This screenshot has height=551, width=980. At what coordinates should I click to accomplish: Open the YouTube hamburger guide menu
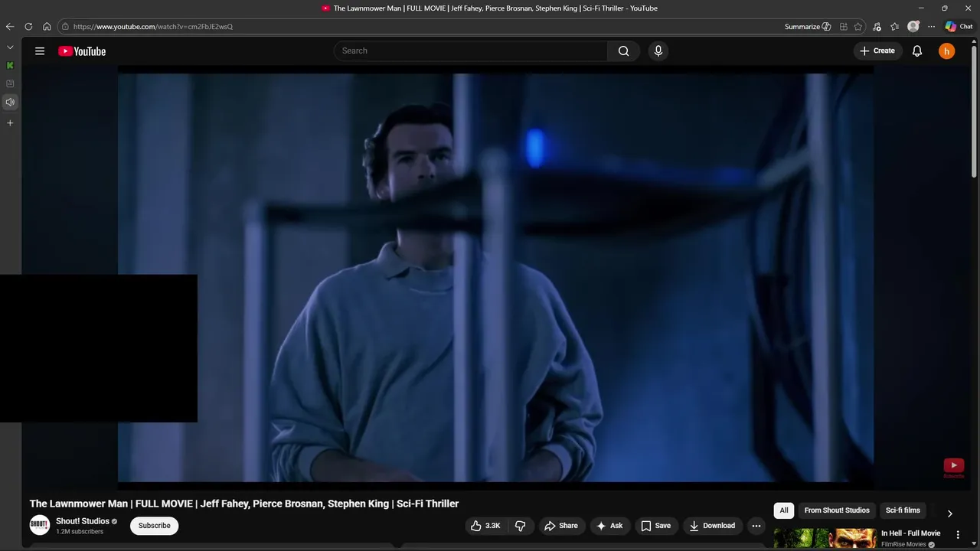(x=40, y=51)
